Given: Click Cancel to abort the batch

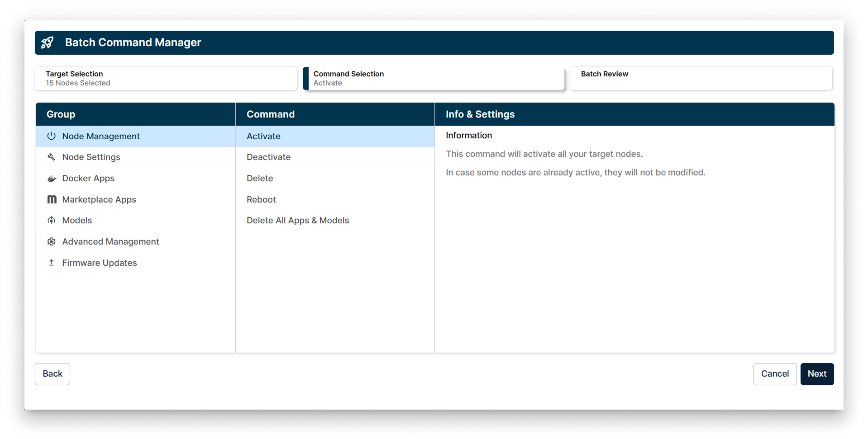Looking at the screenshot, I should pyautogui.click(x=775, y=374).
